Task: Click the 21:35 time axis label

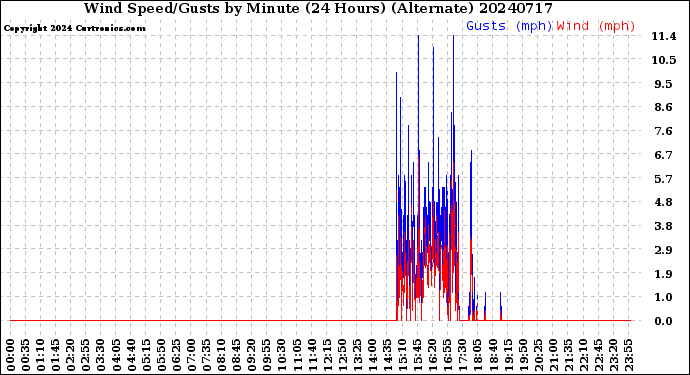Action: [569, 355]
